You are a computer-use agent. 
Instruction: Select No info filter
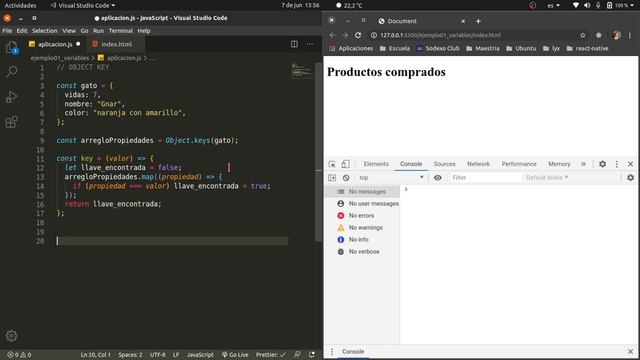pyautogui.click(x=362, y=240)
